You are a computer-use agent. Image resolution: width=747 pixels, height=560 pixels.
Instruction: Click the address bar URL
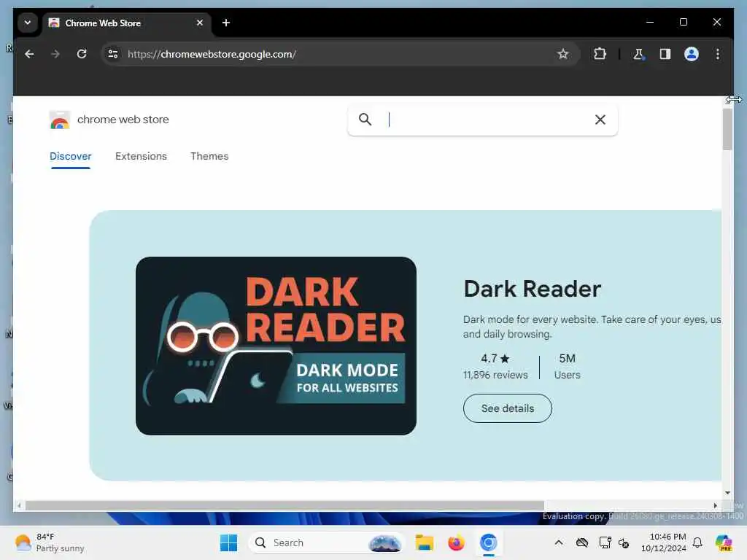(212, 54)
